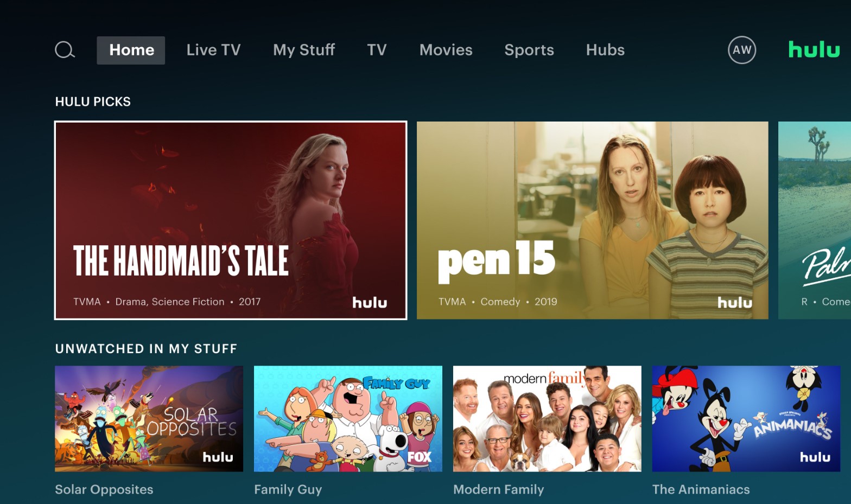Choose the Family Guy thumbnail
Viewport: 851px width, 504px height.
tap(348, 418)
